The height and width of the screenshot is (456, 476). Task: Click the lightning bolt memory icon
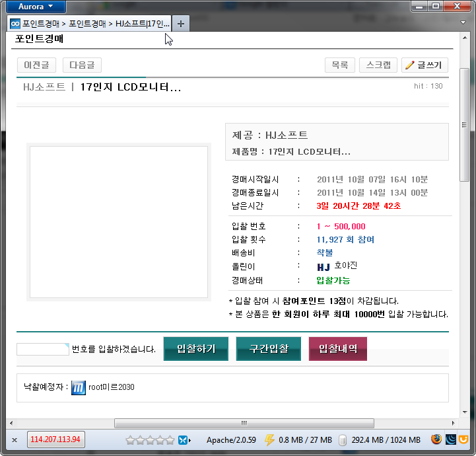point(269,440)
